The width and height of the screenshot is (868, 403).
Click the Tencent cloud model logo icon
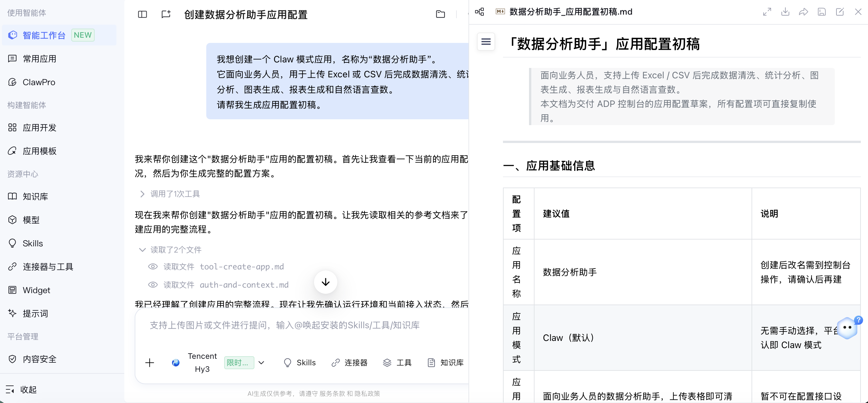tap(176, 363)
